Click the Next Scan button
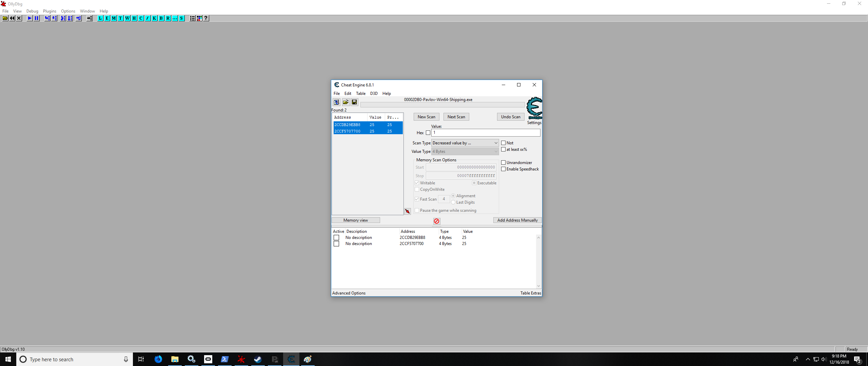 456,117
